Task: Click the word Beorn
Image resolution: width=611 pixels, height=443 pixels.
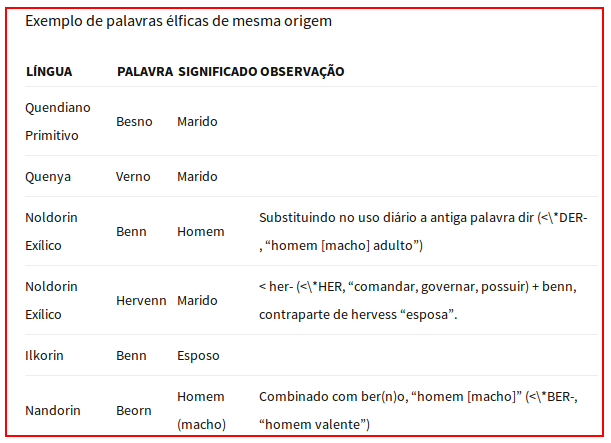Action: click(x=134, y=411)
